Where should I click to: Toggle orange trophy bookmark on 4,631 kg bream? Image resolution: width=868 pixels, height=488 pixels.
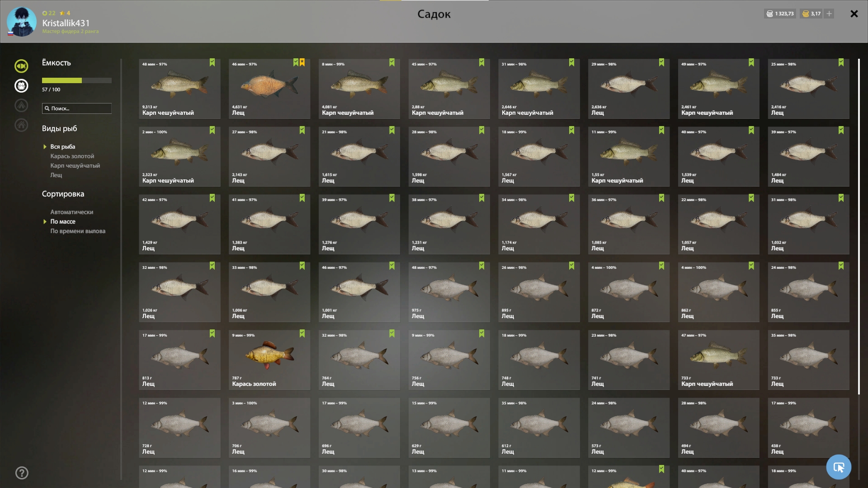point(302,63)
